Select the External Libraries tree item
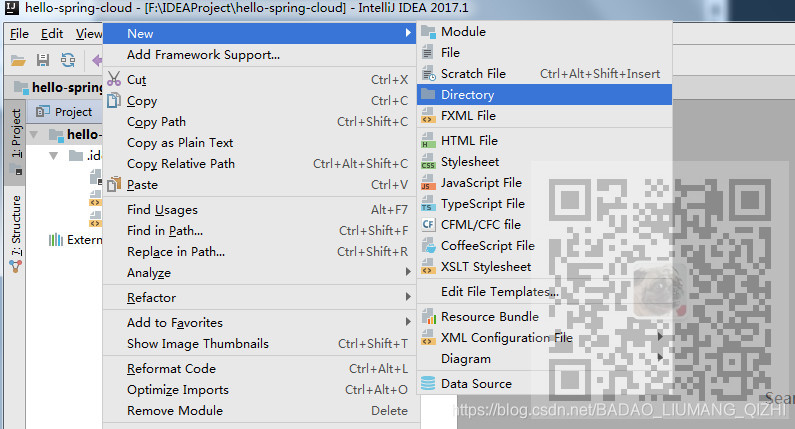Viewport: 795px width, 429px height. (x=75, y=240)
